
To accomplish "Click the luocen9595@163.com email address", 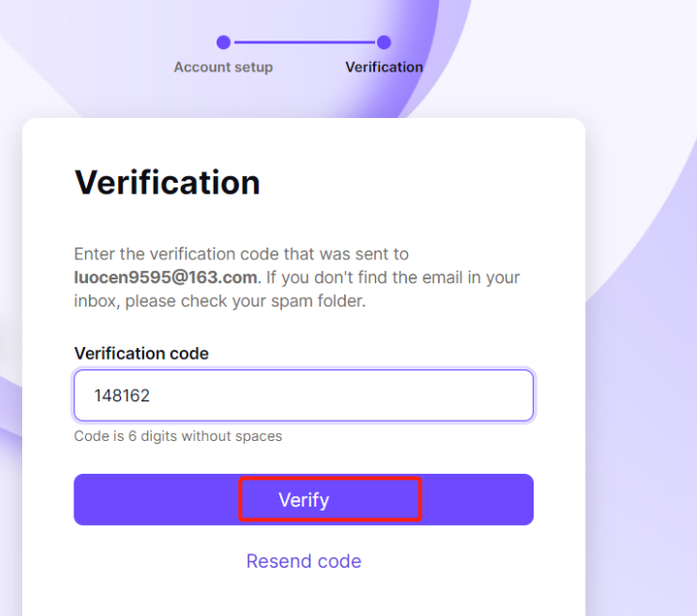I will coord(166,278).
